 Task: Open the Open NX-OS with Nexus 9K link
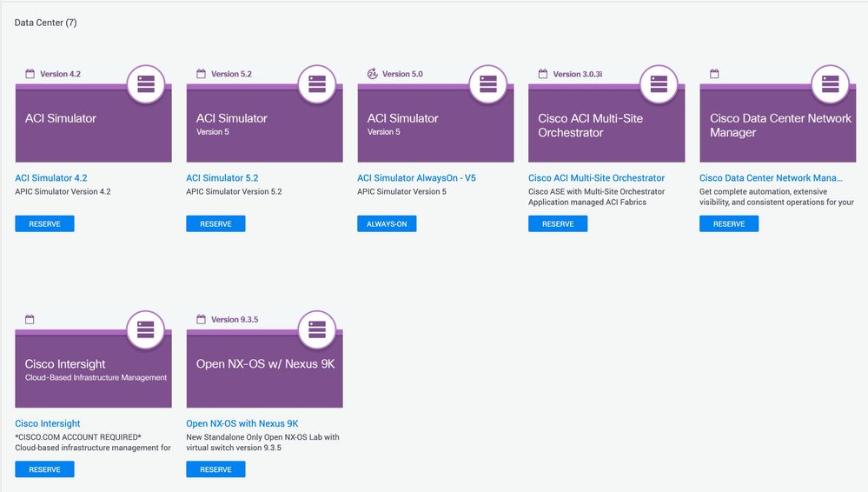[242, 423]
